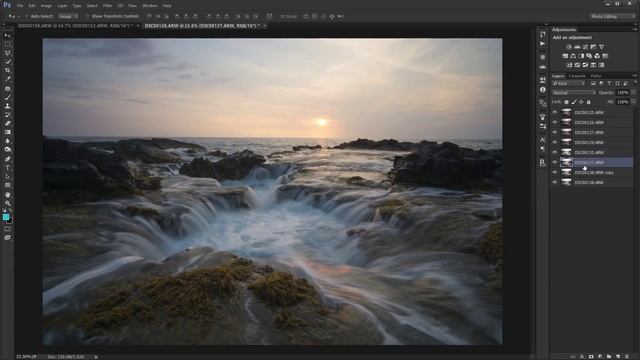Viewport: 640px width, 360px height.
Task: Toggle Quick Mask mode
Action: point(7,229)
